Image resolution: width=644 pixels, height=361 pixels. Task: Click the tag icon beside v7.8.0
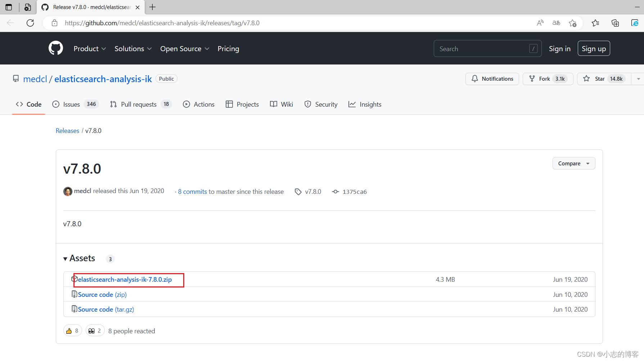pos(298,191)
